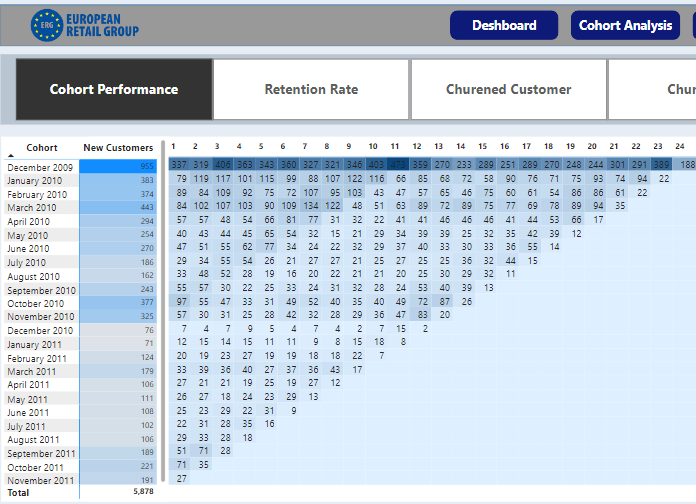Click the October 2010 cohort row label
This screenshot has width=696, height=504.
[x=36, y=303]
